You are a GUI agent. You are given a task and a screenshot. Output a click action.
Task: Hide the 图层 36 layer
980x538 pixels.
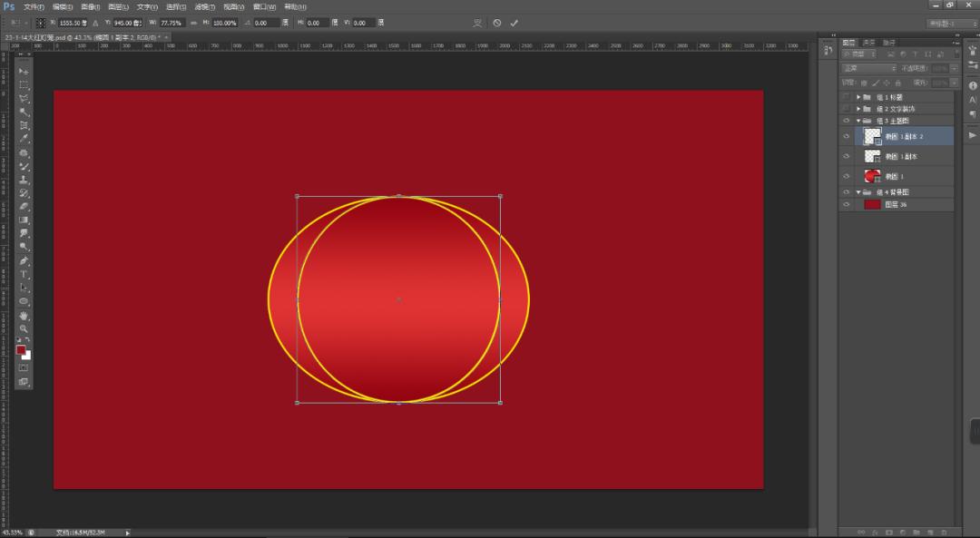point(846,205)
